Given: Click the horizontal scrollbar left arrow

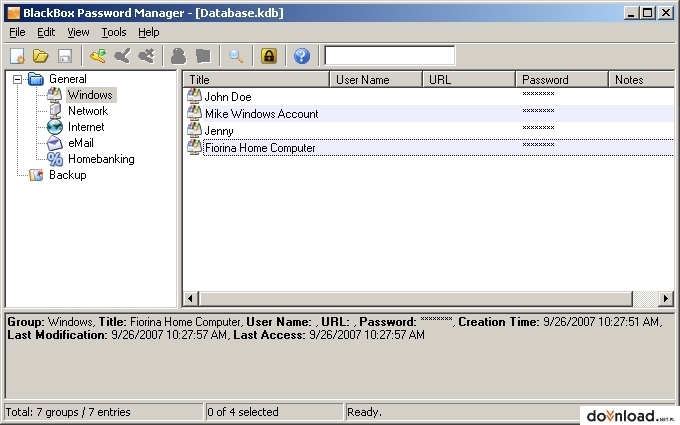Looking at the screenshot, I should [x=190, y=298].
